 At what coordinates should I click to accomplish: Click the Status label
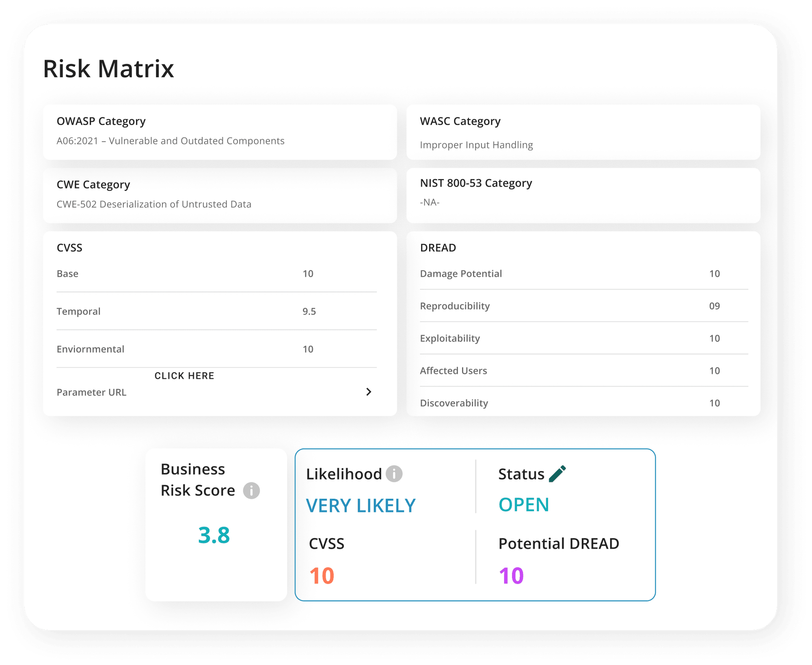click(x=521, y=474)
